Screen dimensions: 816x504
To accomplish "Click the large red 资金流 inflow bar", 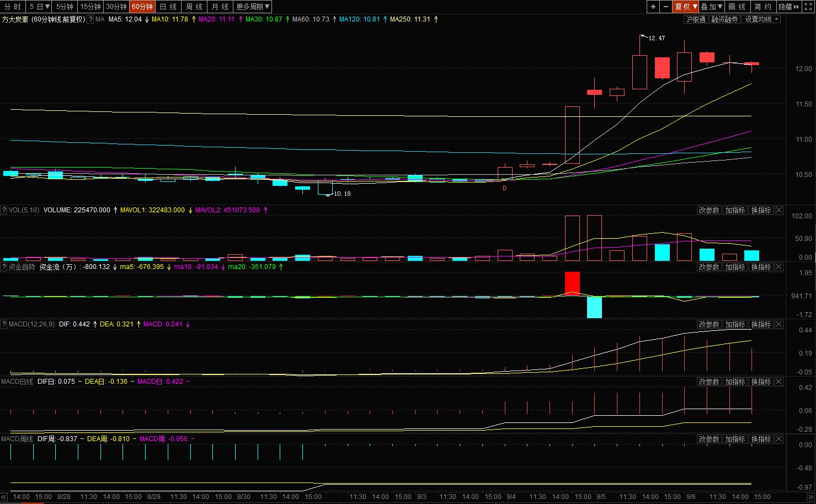I will pos(572,283).
